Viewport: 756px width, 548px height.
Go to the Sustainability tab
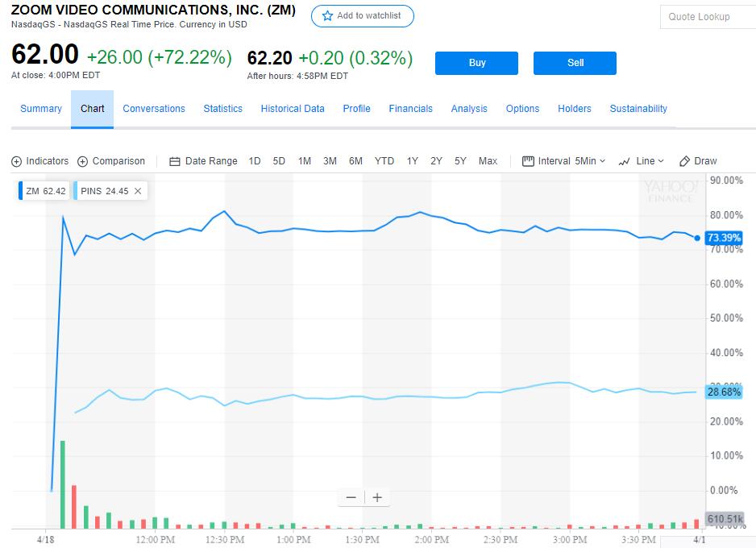(x=638, y=109)
